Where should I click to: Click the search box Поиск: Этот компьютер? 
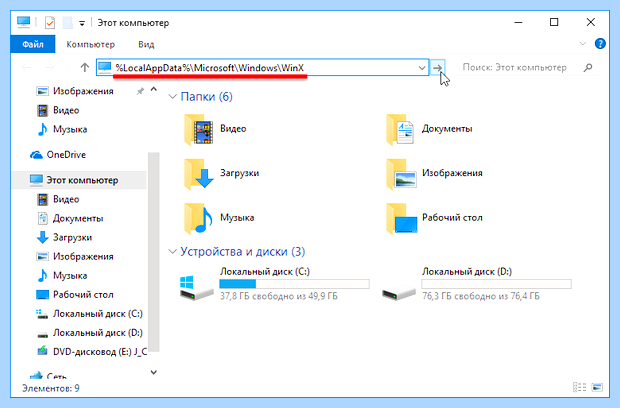[x=514, y=68]
